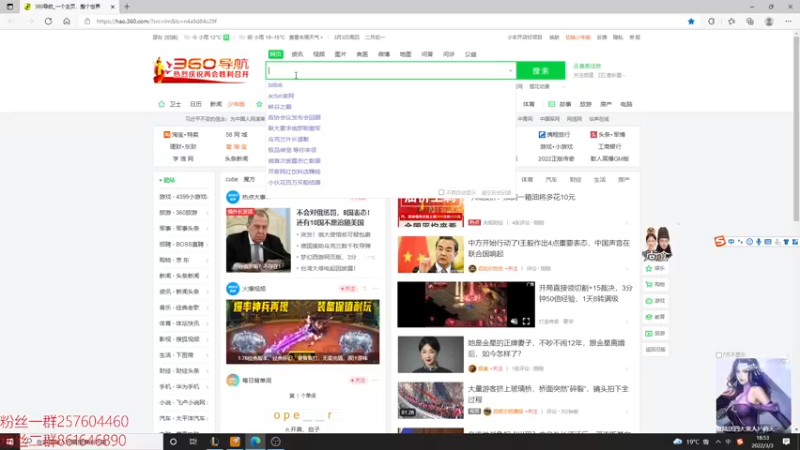Tick the 不再自动显示 checkbox in suggestions

pos(441,192)
